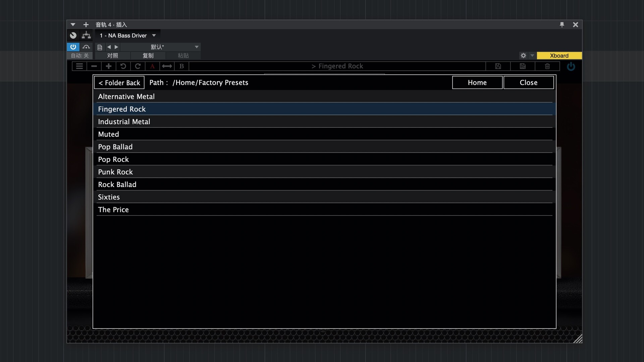The image size is (644, 362).
Task: Go to the previous preset arrow
Action: point(109,47)
